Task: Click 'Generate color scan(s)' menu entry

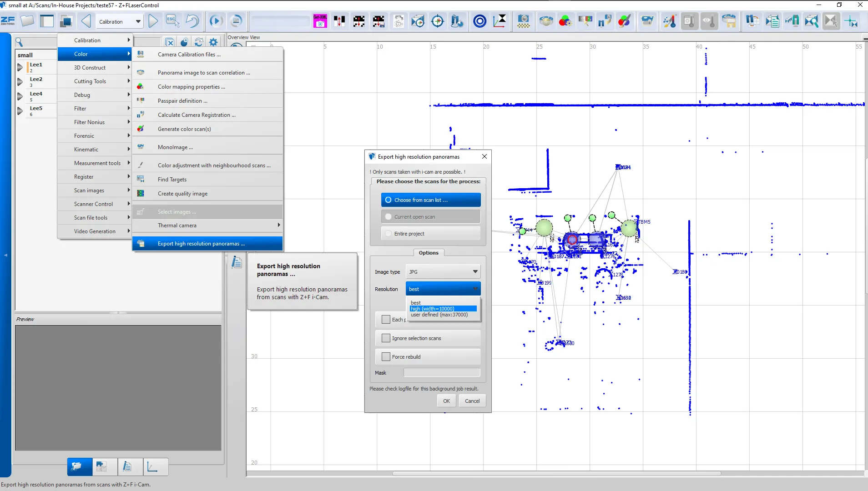Action: 207,129
